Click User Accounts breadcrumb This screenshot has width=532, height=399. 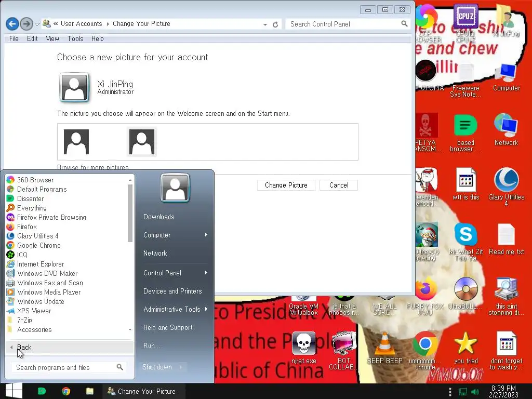81,24
